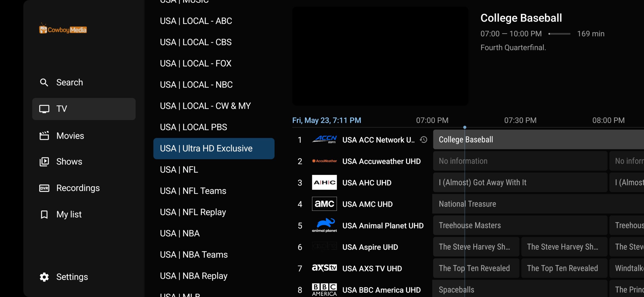Select the USA | NFL category
This screenshot has width=644, height=297.
[214, 170]
